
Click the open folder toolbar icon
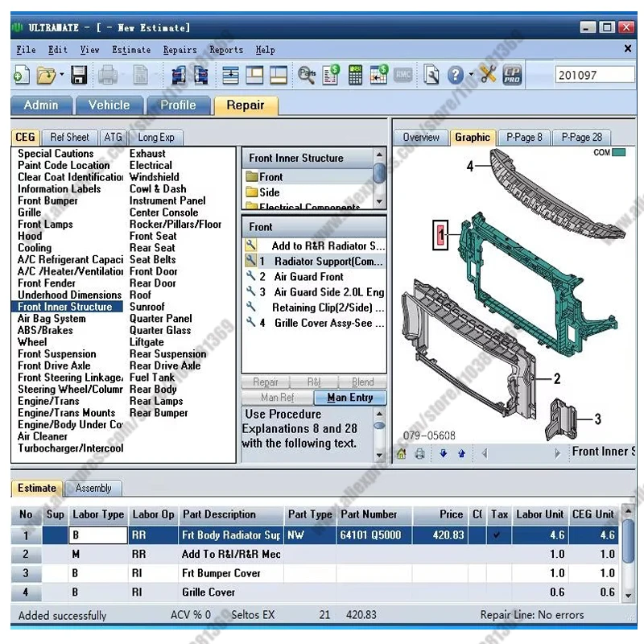pyautogui.click(x=46, y=75)
